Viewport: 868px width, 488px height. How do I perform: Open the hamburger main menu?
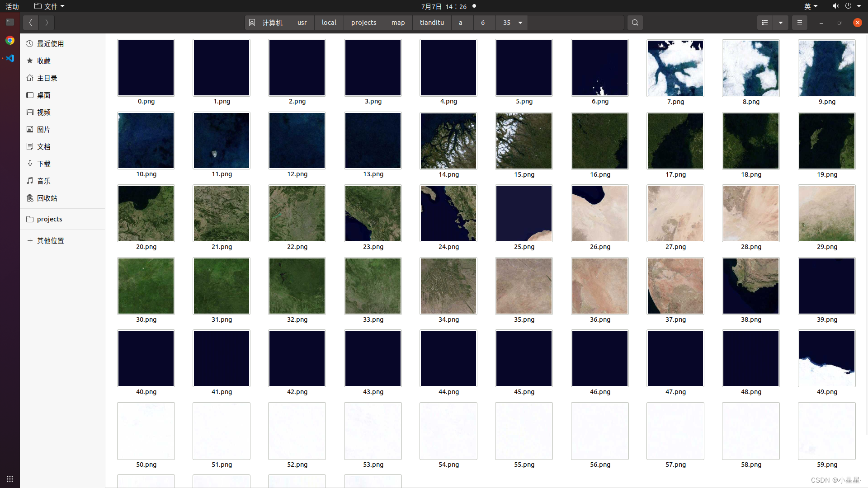coord(800,23)
